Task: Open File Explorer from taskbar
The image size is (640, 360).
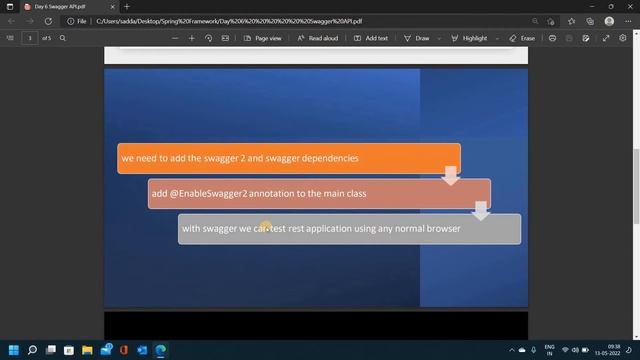Action: click(x=87, y=350)
